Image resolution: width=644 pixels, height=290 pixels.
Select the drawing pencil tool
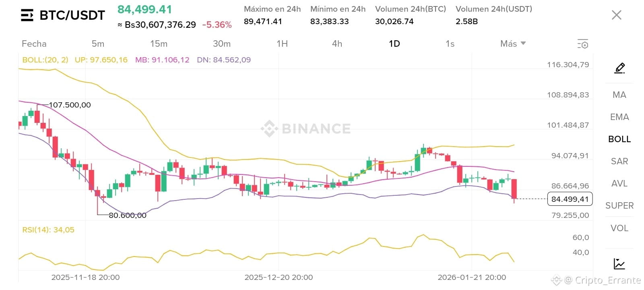(x=619, y=68)
